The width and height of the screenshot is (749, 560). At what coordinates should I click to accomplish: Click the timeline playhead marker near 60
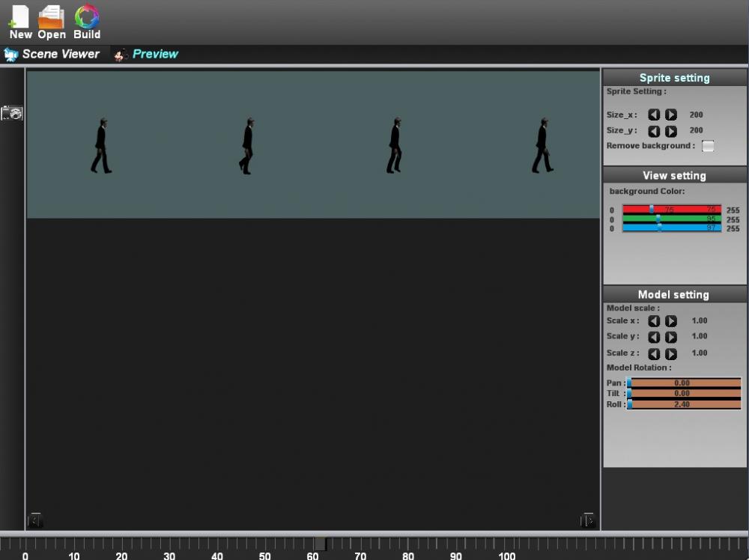(321, 544)
